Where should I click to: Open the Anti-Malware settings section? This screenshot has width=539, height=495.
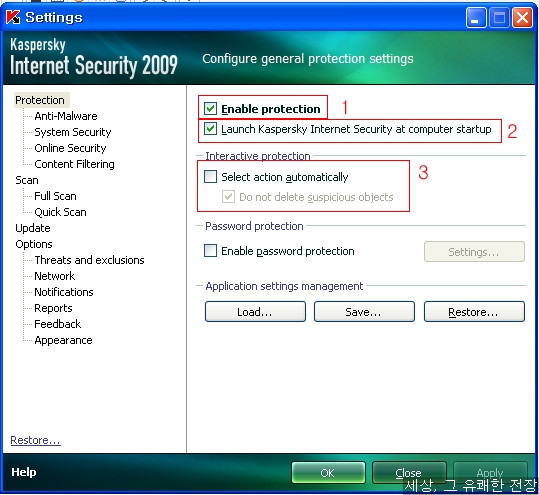point(66,116)
